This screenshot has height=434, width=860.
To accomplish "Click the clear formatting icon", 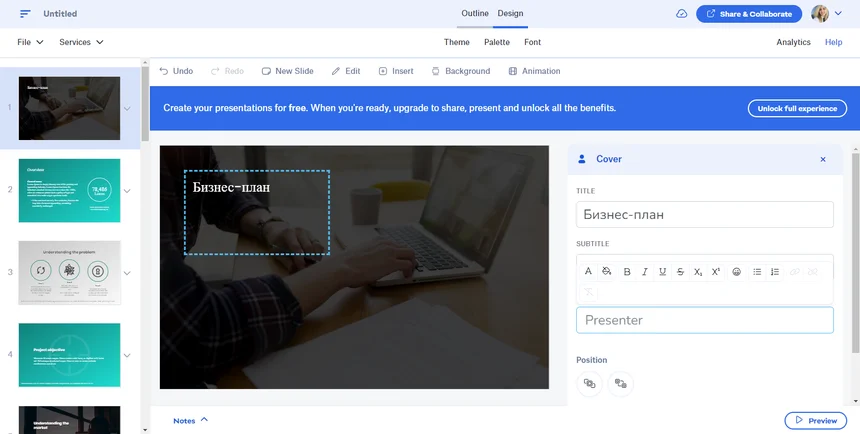I will pyautogui.click(x=588, y=291).
